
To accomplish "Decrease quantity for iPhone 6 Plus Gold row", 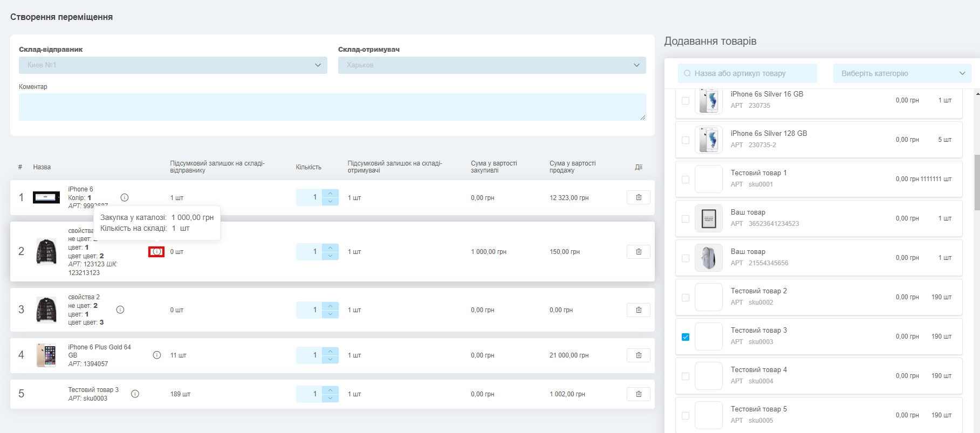I will 330,360.
